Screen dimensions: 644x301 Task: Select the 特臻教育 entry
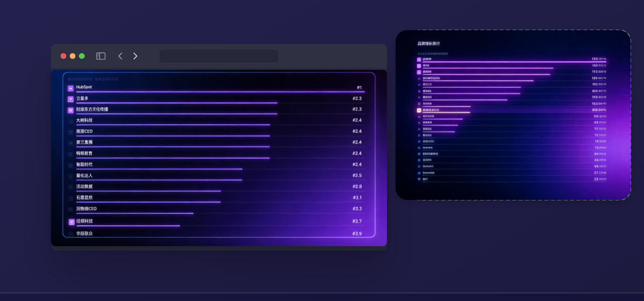[84, 153]
